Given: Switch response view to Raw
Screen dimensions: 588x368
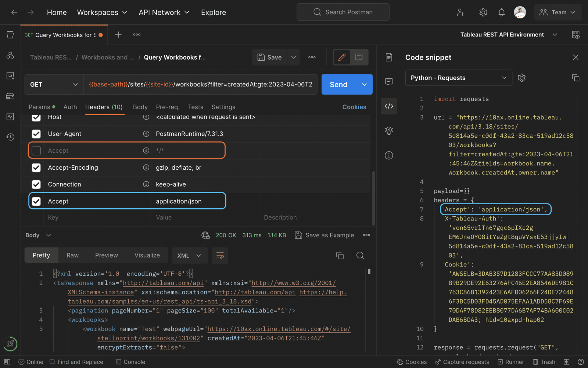Looking at the screenshot, I should tap(72, 255).
